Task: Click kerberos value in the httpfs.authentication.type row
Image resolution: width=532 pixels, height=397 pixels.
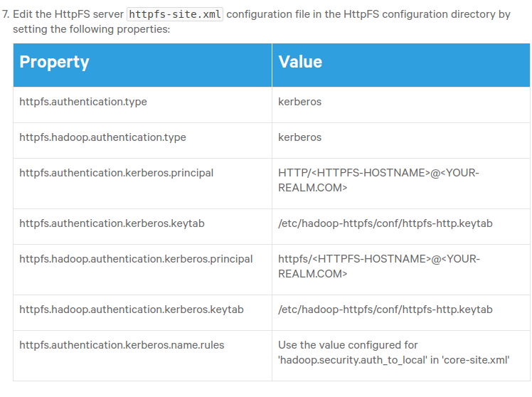Action: 299,102
